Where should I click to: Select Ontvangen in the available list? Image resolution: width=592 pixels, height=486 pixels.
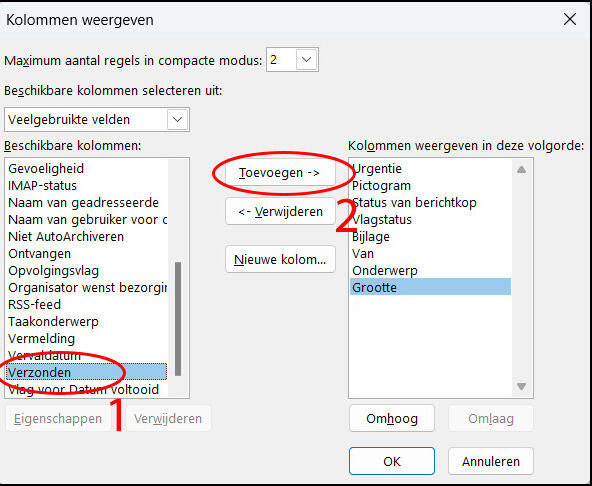[86, 253]
